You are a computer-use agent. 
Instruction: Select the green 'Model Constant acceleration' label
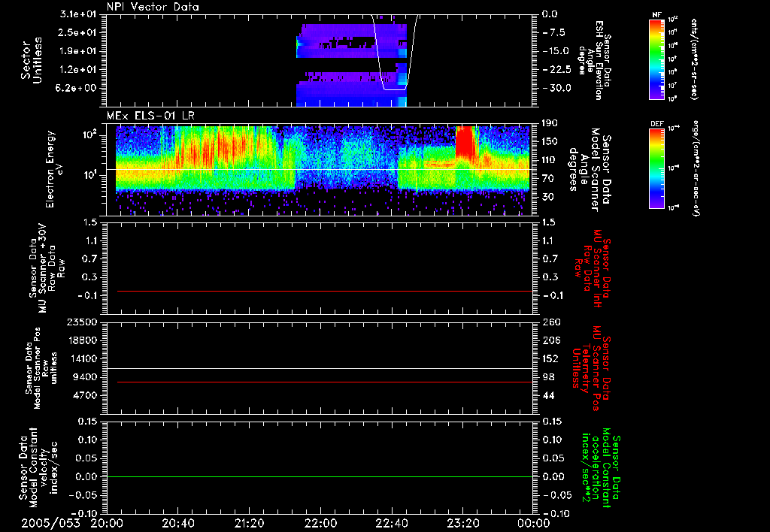601,467
